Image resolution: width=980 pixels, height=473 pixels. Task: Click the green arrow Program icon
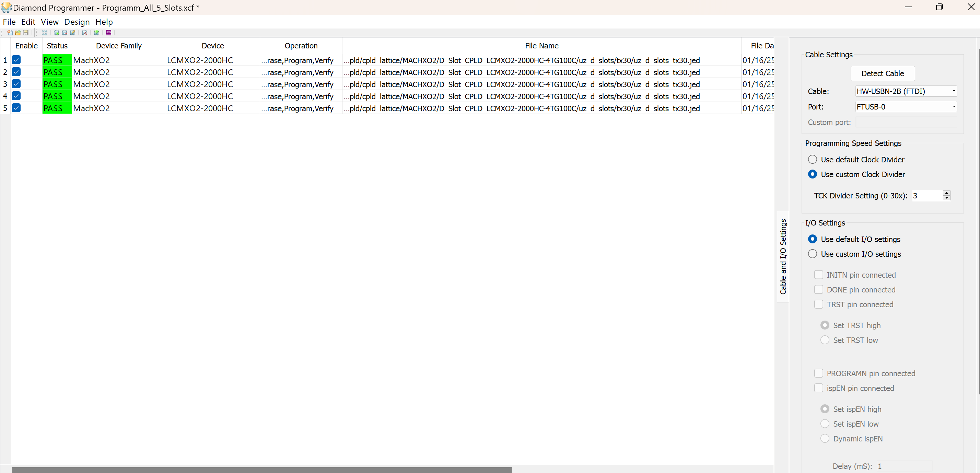[x=97, y=33]
